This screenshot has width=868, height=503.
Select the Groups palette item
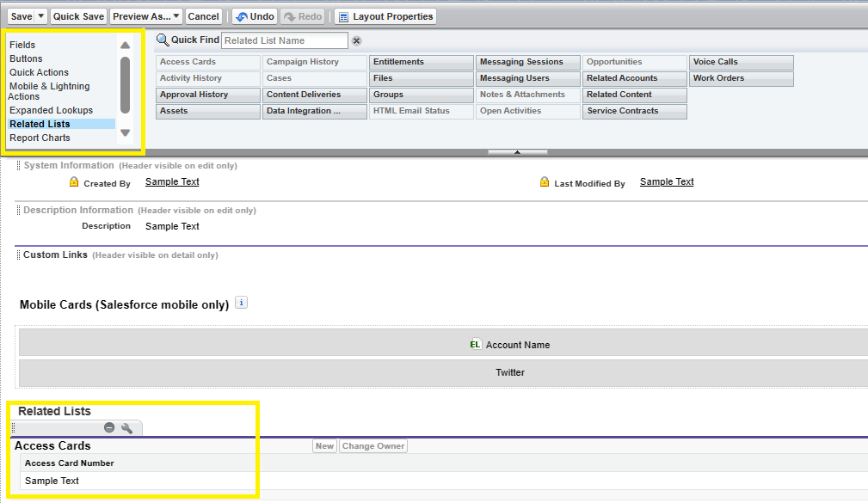click(422, 95)
